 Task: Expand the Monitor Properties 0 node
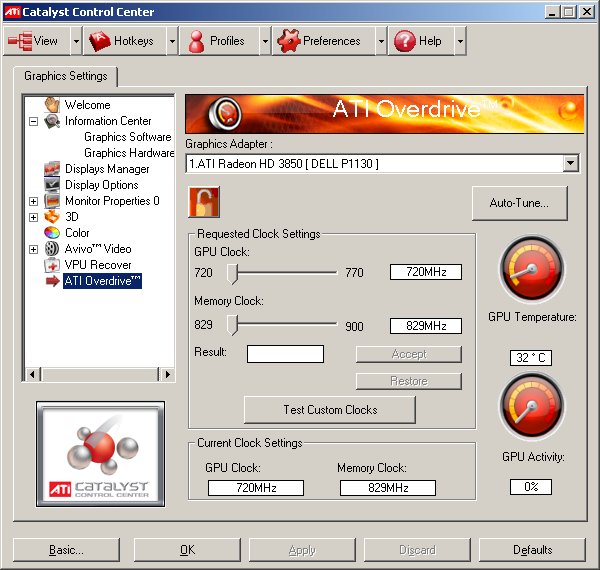(x=34, y=201)
